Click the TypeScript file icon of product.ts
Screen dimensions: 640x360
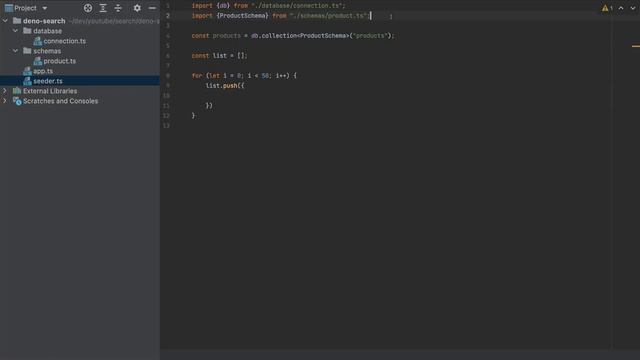pos(38,61)
